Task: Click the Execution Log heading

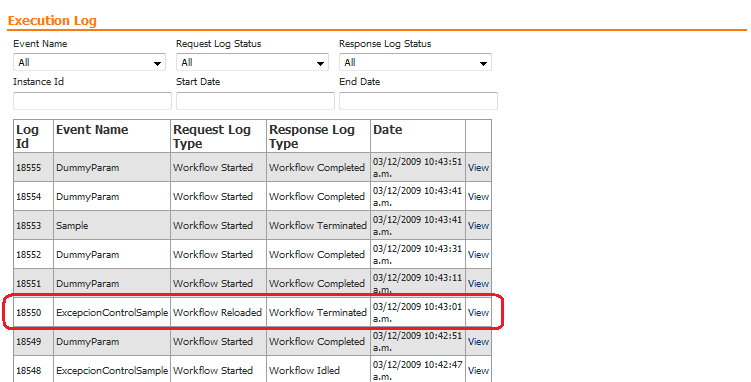Action: click(52, 21)
